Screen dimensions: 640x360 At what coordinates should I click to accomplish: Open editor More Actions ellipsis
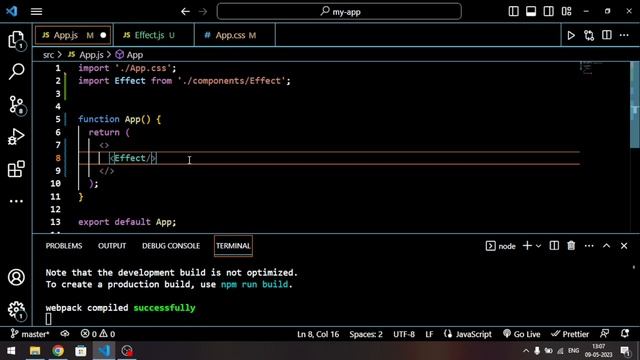(x=624, y=36)
